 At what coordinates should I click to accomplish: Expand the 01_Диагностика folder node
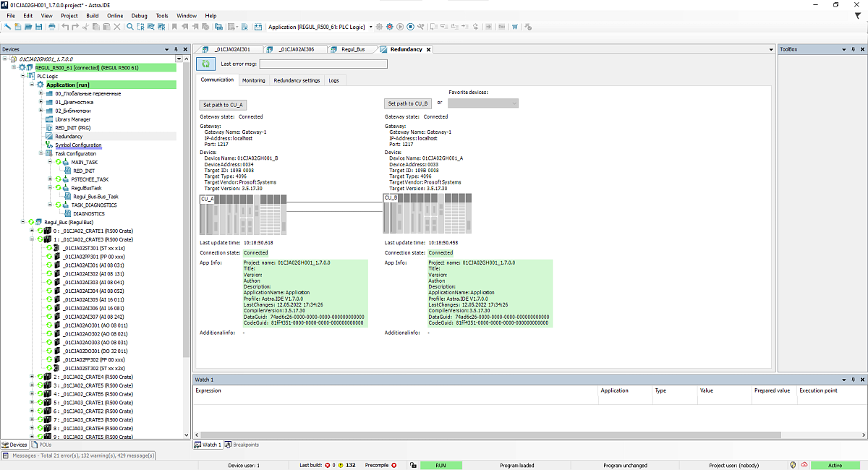(x=41, y=102)
